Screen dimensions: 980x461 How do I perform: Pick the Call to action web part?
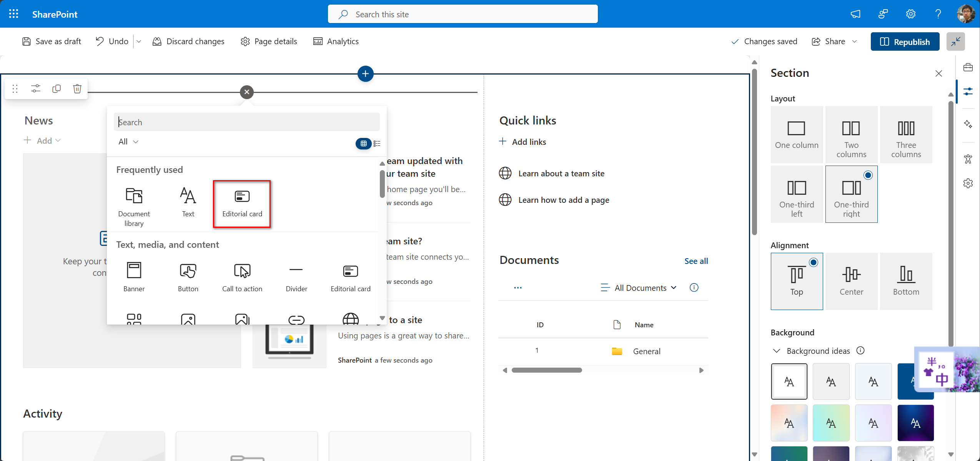click(x=242, y=277)
